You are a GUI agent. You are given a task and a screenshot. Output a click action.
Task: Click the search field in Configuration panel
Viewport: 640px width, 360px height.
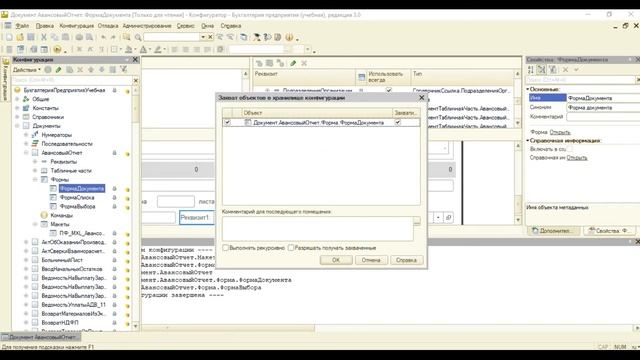[x=72, y=80]
